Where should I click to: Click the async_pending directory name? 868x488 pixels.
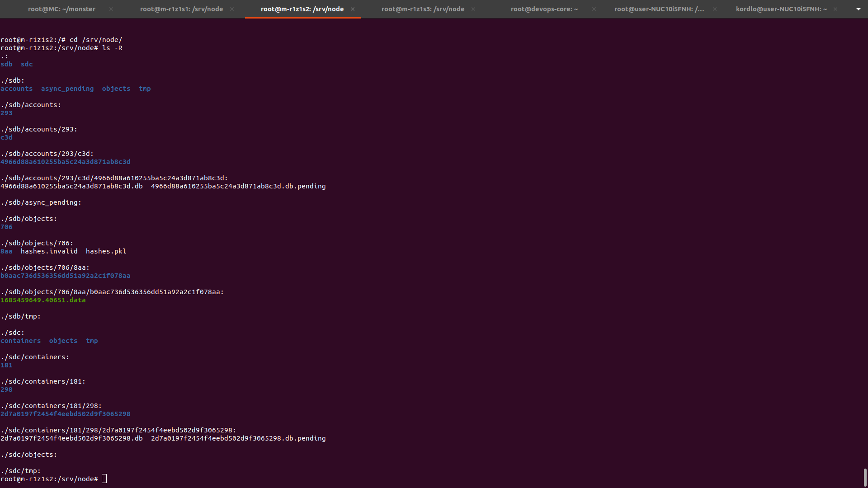point(67,89)
